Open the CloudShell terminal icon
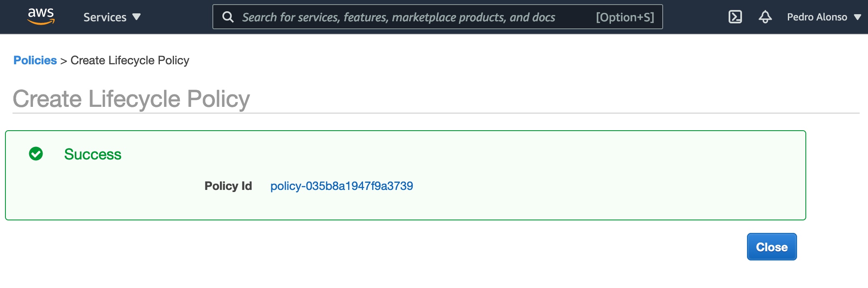The width and height of the screenshot is (868, 288). click(735, 17)
